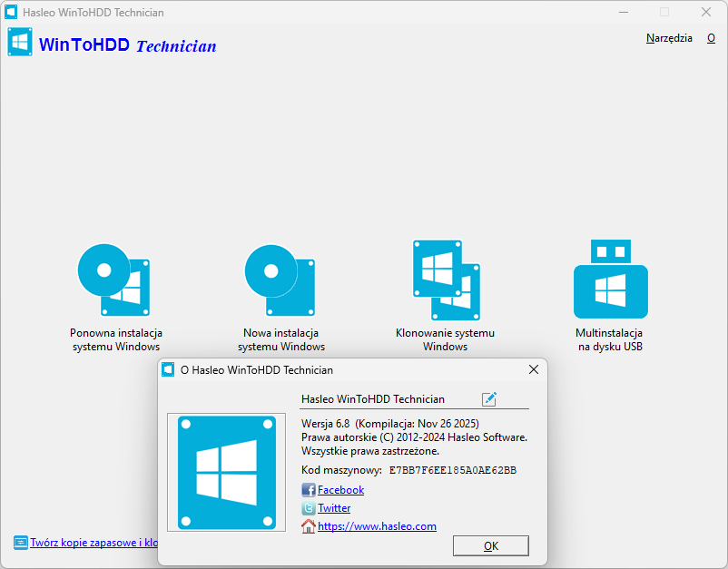Screen dimensions: 728x569
Task: Click the home icon beside the hasleo.com link
Action: click(309, 526)
